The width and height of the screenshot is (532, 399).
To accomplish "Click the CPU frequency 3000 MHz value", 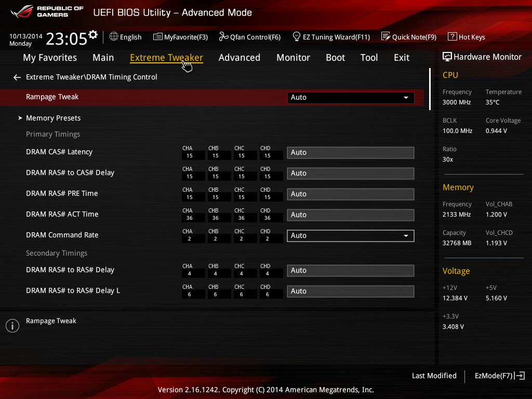I will (x=456, y=102).
